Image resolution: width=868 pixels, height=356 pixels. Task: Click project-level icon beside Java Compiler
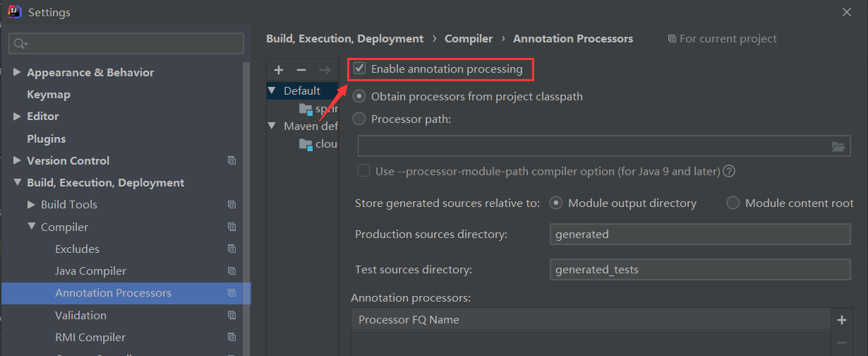231,271
